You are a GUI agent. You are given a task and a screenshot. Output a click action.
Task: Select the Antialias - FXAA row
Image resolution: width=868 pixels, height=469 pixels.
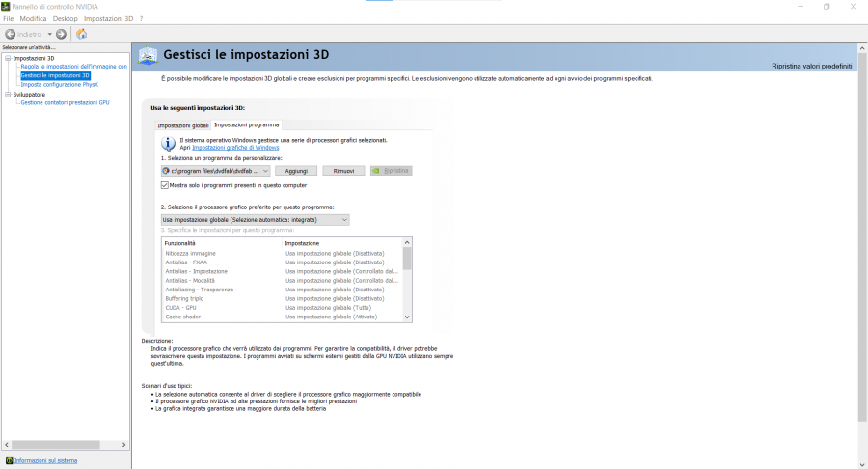[282, 262]
